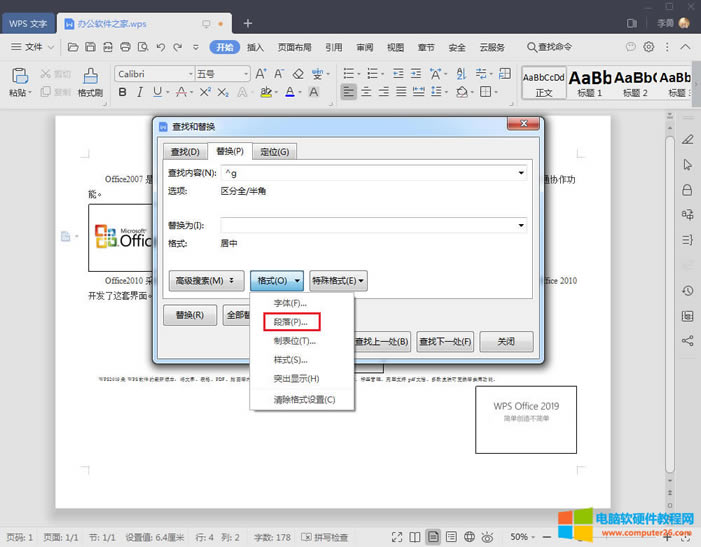
Task: Open the settings gear icon at top right
Action: tap(648, 47)
